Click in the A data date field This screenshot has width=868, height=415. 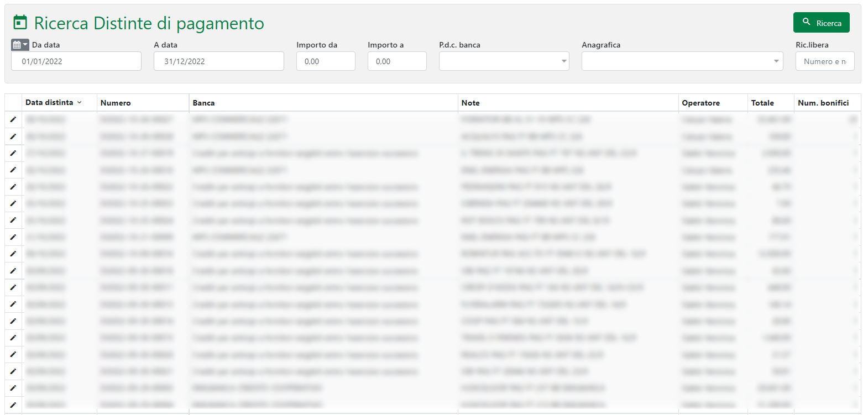click(x=218, y=61)
